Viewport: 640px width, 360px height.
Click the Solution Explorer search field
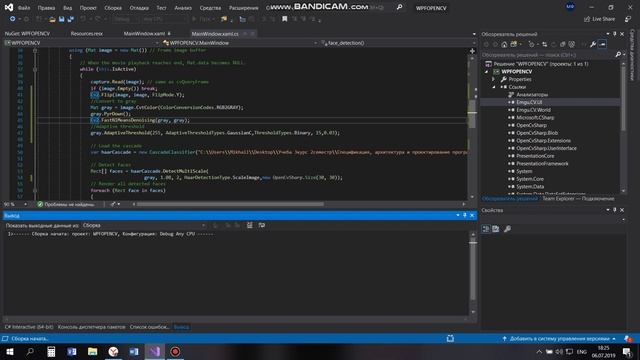tap(548, 55)
